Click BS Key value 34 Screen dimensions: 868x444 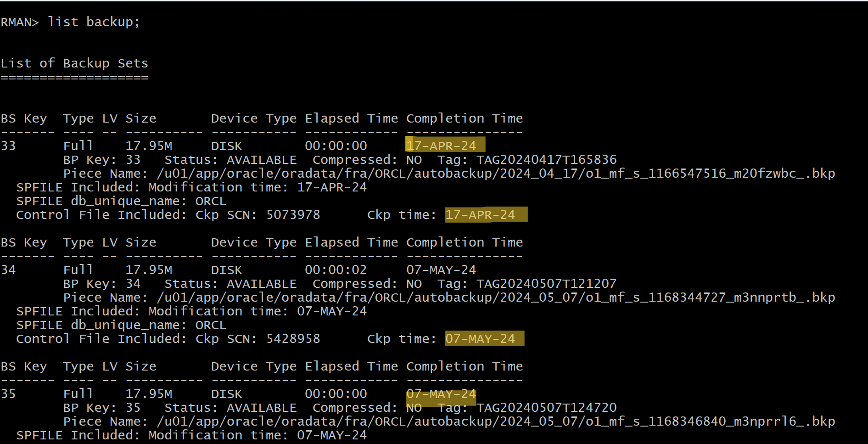pyautogui.click(x=8, y=270)
